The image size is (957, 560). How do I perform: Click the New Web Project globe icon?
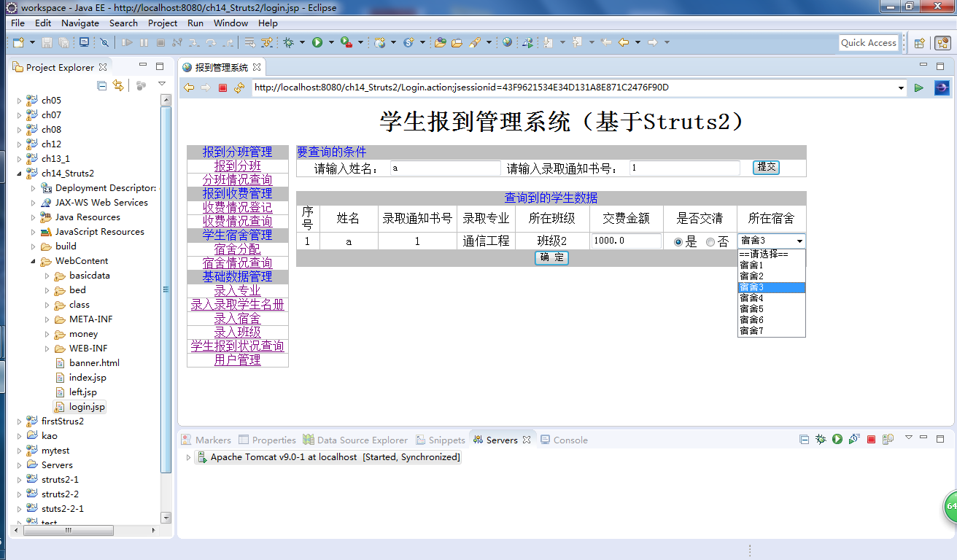point(379,42)
